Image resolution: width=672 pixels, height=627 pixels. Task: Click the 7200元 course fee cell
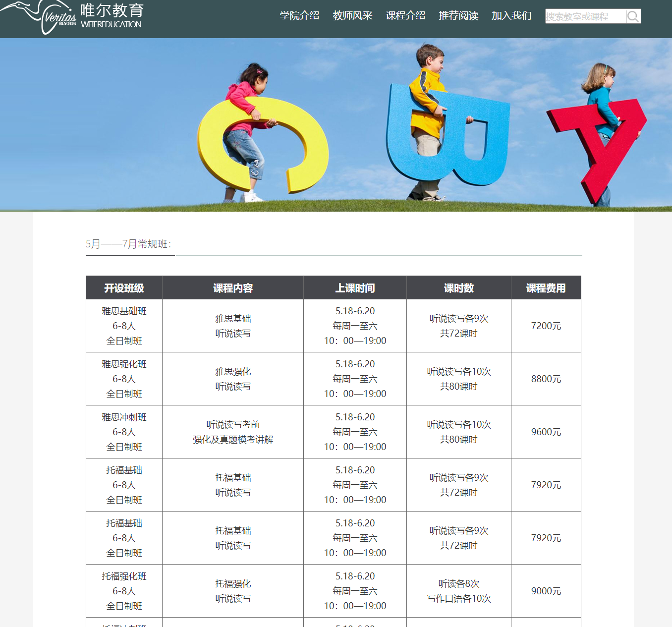tap(546, 326)
